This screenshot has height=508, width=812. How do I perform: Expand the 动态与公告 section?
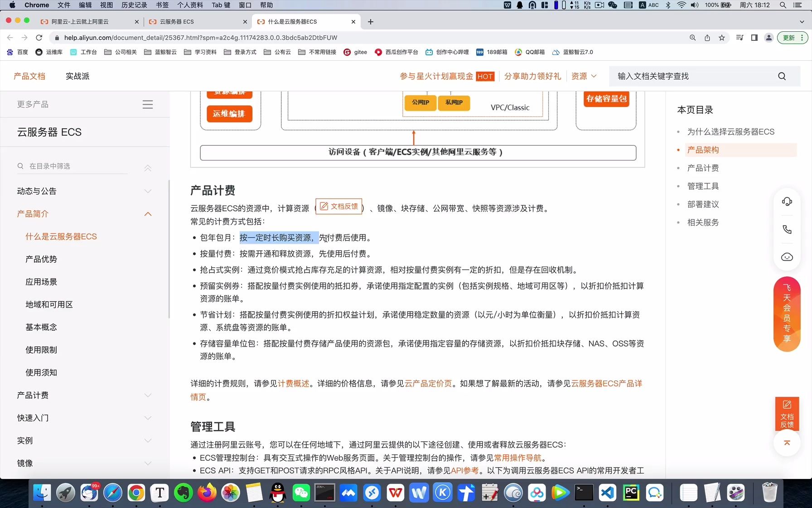coord(148,191)
